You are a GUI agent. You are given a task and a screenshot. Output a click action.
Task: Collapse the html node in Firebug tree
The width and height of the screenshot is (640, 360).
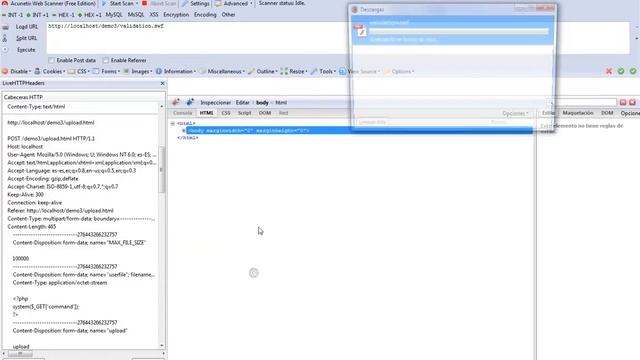(173, 123)
